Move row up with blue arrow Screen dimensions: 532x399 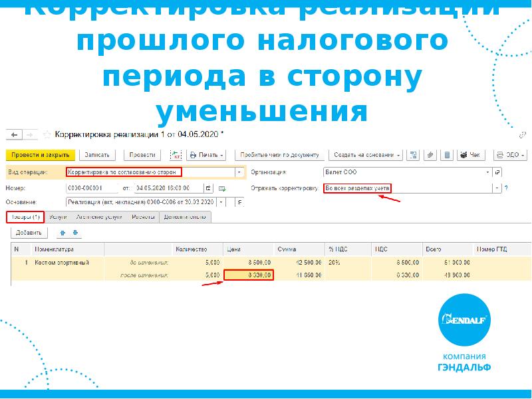tap(63, 233)
